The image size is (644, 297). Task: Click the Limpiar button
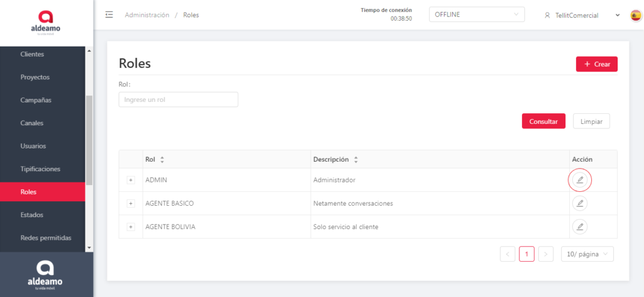(591, 121)
